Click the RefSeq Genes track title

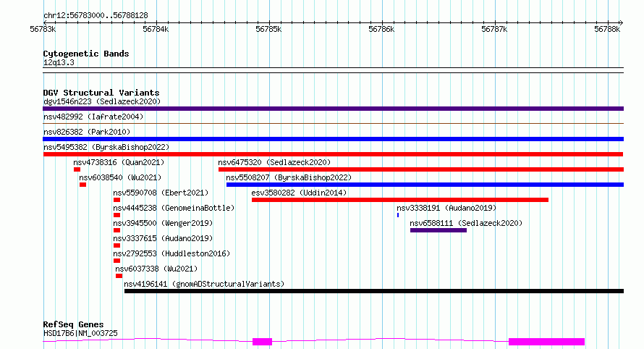[x=73, y=325]
